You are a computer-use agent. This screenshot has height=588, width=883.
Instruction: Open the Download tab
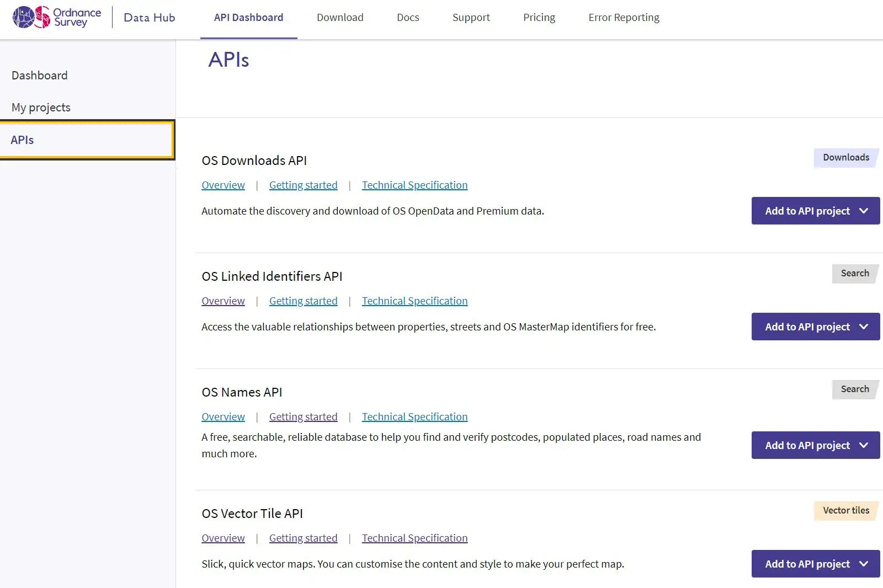pyautogui.click(x=340, y=18)
